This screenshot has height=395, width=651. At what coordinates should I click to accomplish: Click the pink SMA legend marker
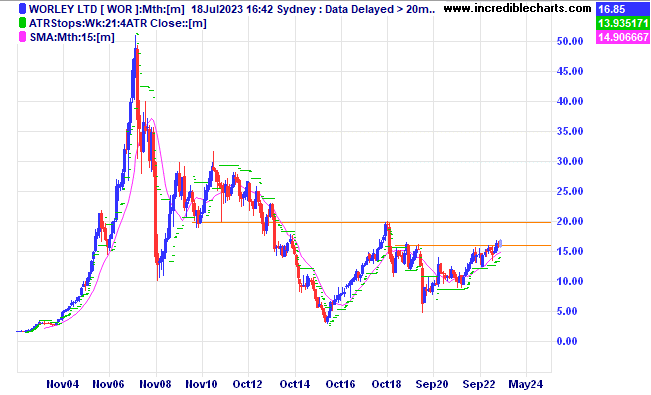[22, 37]
